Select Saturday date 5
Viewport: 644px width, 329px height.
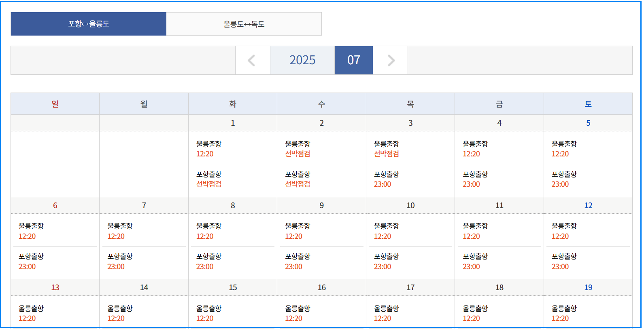click(588, 123)
